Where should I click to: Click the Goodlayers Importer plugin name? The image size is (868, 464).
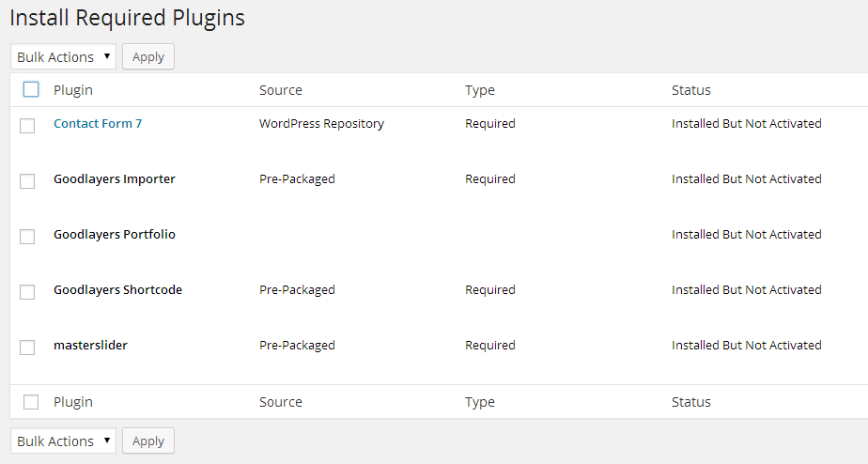tap(114, 178)
